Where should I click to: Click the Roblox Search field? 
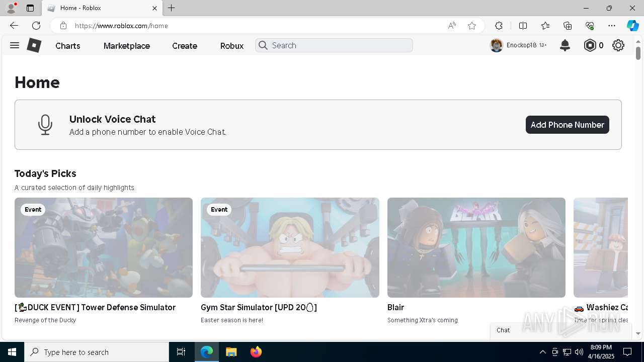(334, 45)
